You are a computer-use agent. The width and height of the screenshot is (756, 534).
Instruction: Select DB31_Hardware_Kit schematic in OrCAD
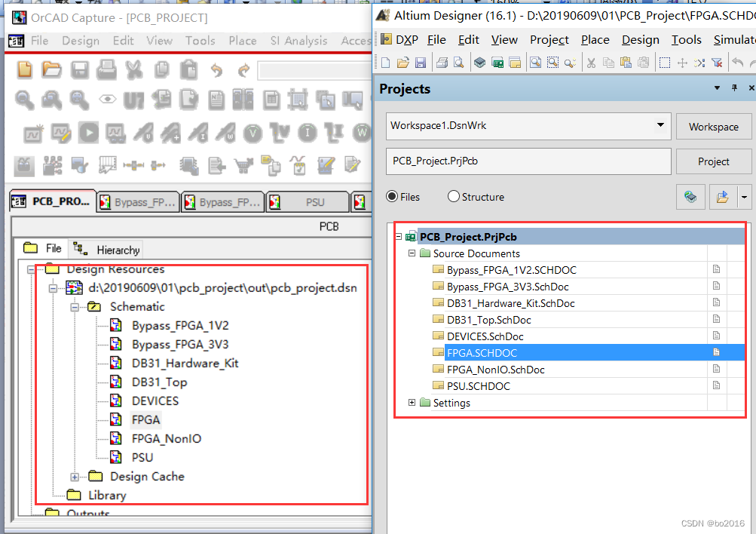tap(185, 364)
